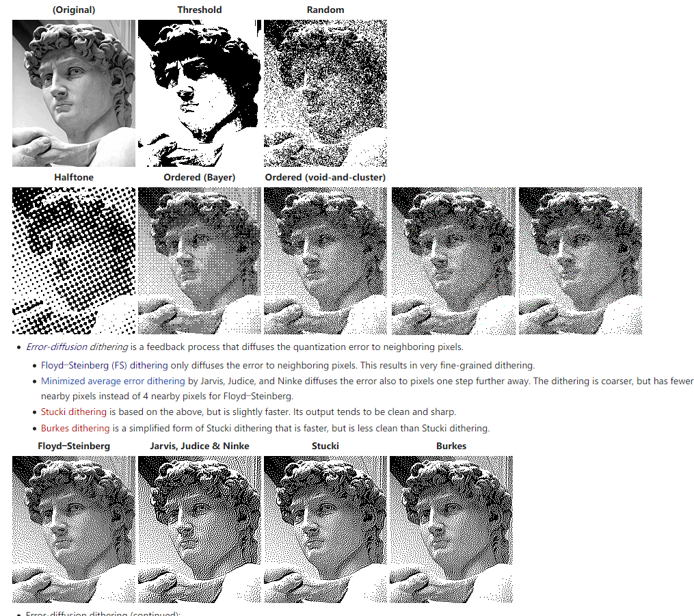Open the Stucki example image
The image size is (694, 616).
coord(325,529)
